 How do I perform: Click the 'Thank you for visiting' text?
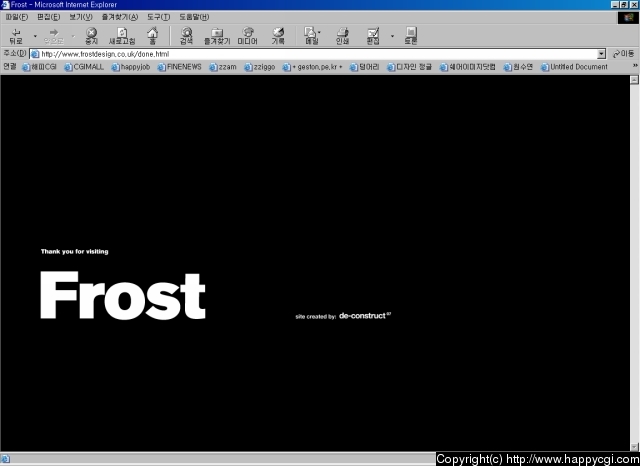point(74,251)
